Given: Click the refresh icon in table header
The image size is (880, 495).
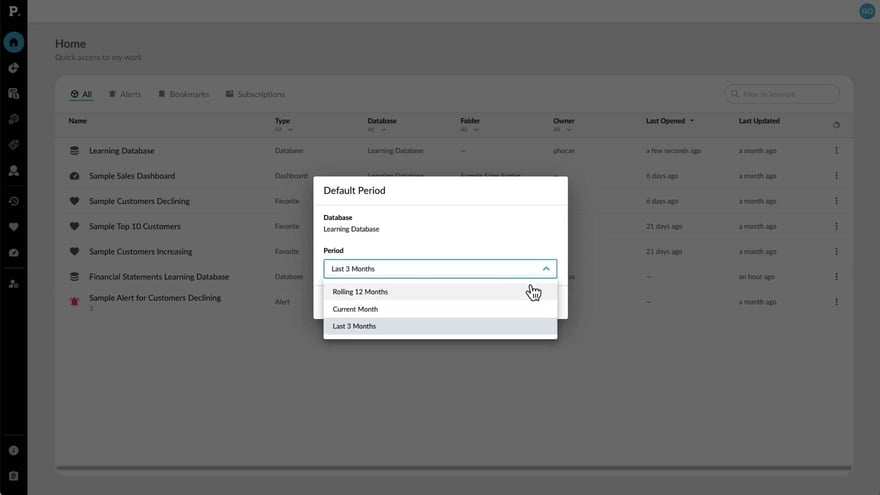Looking at the screenshot, I should (836, 125).
